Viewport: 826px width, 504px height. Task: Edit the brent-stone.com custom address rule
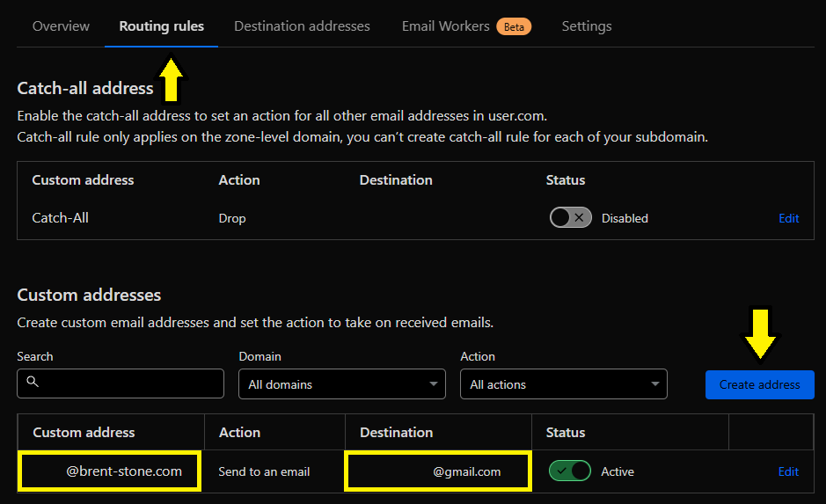coord(788,471)
